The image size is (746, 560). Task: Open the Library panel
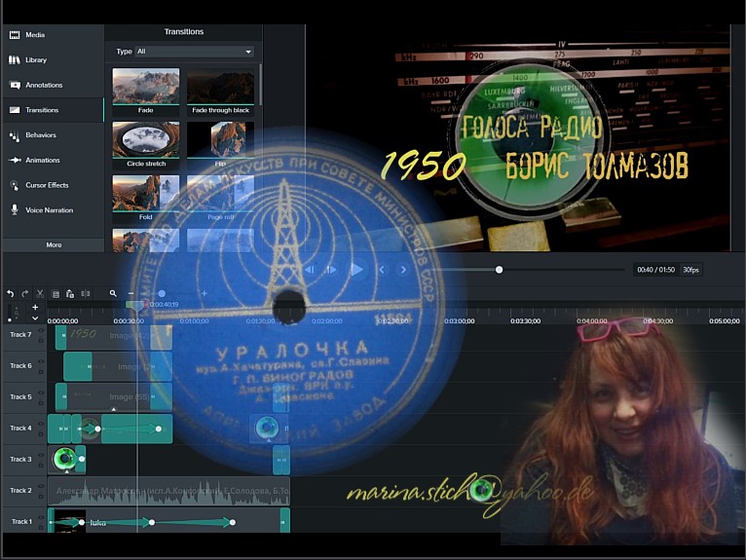53,60
